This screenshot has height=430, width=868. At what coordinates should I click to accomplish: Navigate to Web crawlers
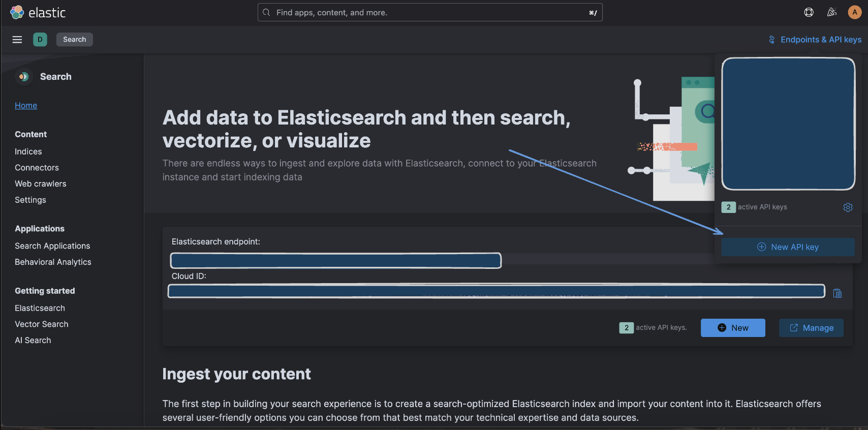[x=41, y=184]
